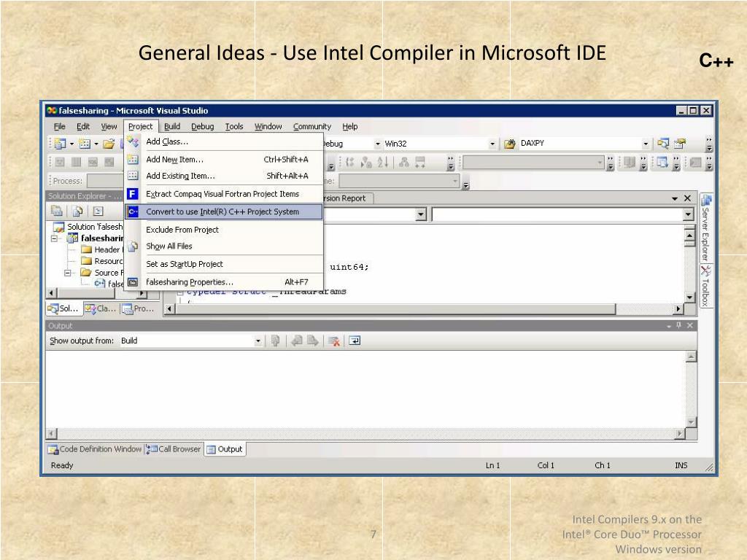747x560 pixels.
Task: Click the Compaq Visual Fortran F icon
Action: [133, 194]
